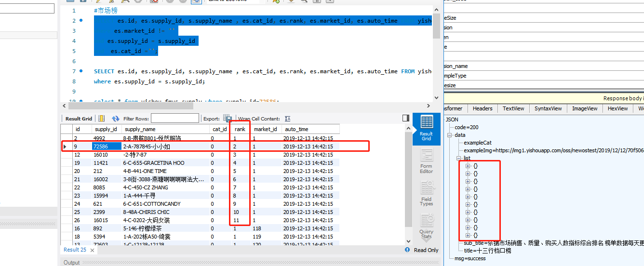The height and width of the screenshot is (266, 644).
Task: Click the refresh results icon
Action: [115, 119]
